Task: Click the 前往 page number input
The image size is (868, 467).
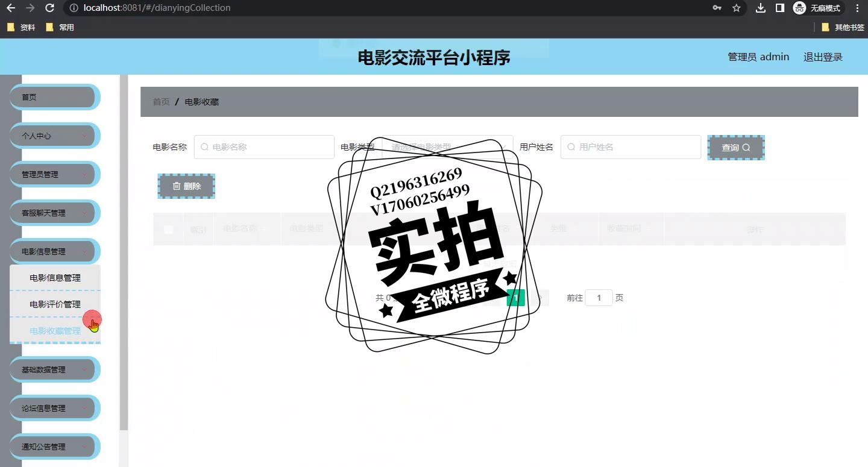Action: (599, 298)
